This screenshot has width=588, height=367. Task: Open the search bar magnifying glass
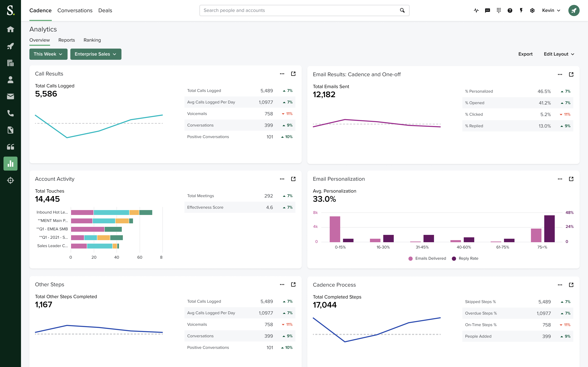pos(402,10)
